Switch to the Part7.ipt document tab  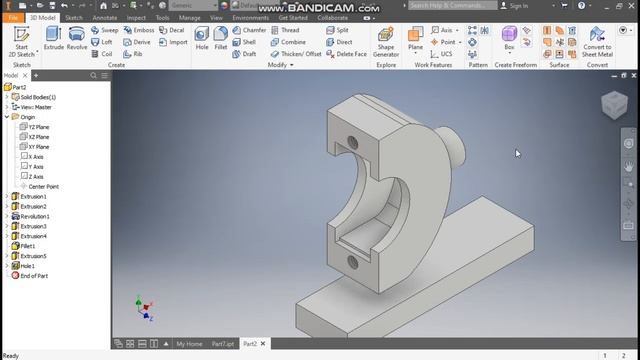pos(222,344)
